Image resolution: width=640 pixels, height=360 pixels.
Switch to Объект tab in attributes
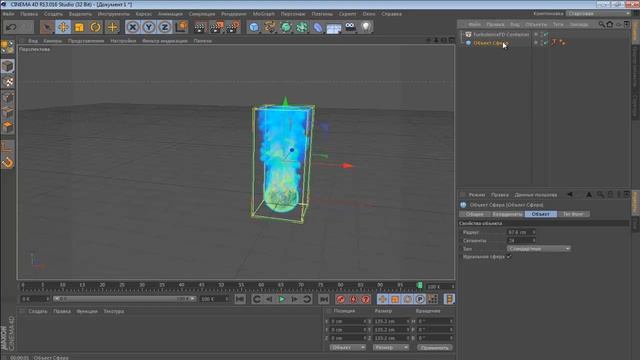tap(540, 214)
